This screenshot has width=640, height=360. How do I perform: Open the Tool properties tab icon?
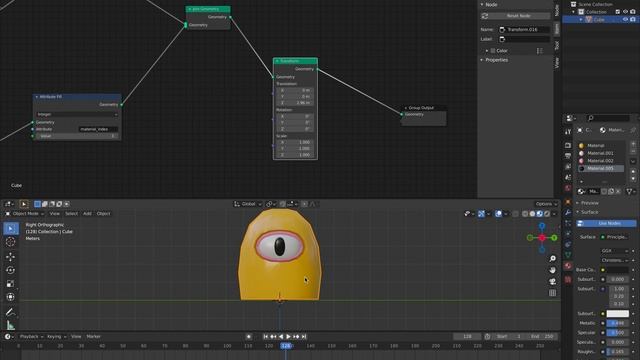coord(568,132)
